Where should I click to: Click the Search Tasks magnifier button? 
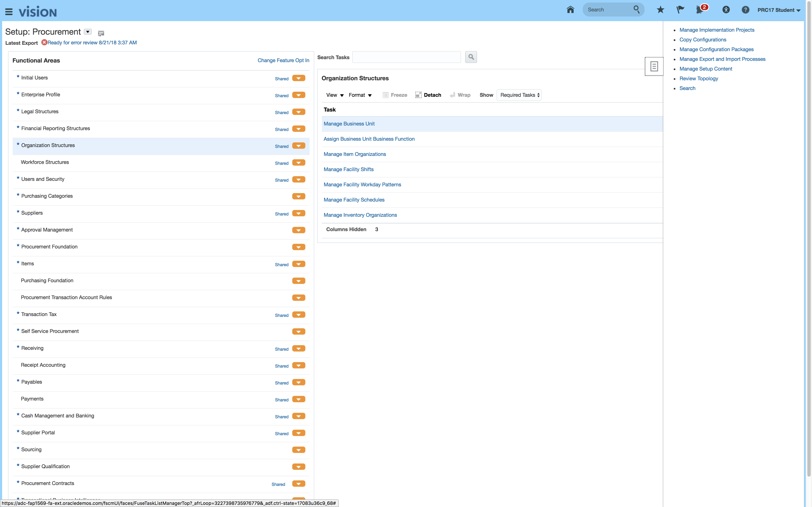click(471, 57)
